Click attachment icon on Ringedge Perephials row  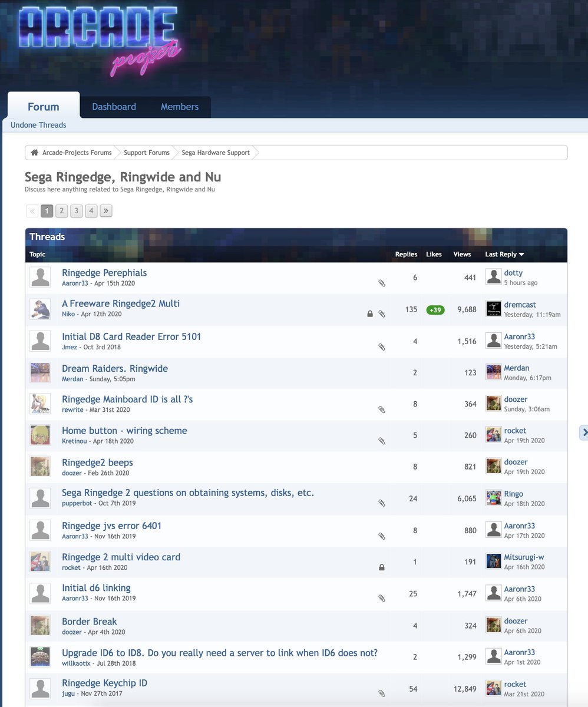(x=382, y=283)
